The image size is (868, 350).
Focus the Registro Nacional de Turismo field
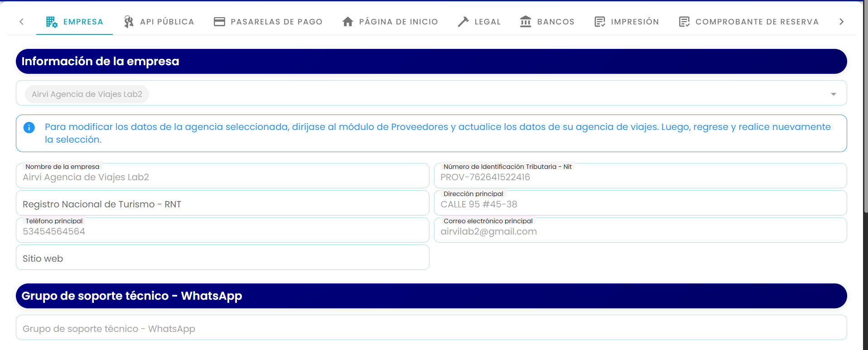222,203
